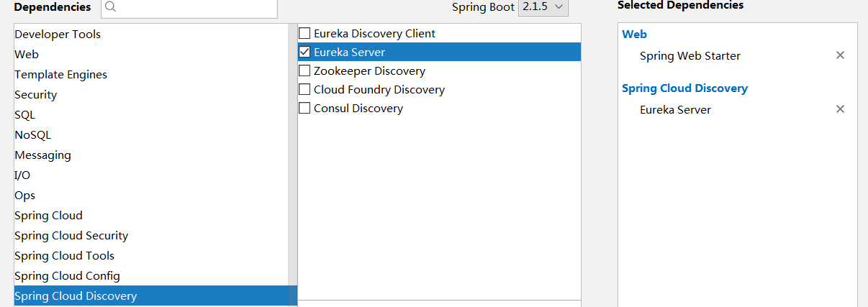Uncheck the Eureka Server checkbox
868x307 pixels.
[x=304, y=52]
